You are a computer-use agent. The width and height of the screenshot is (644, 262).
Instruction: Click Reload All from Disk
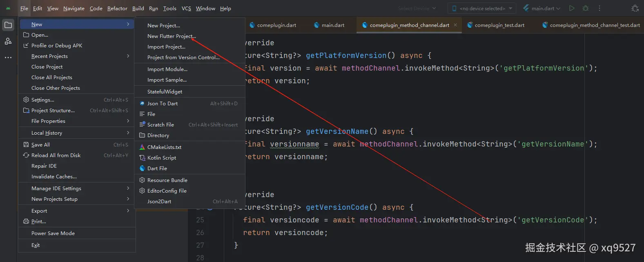pos(77,155)
